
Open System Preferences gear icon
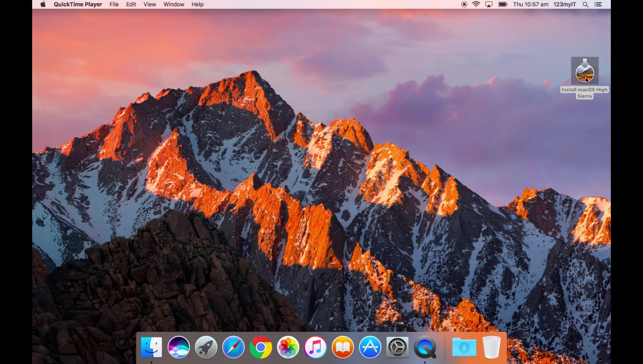[x=397, y=347]
